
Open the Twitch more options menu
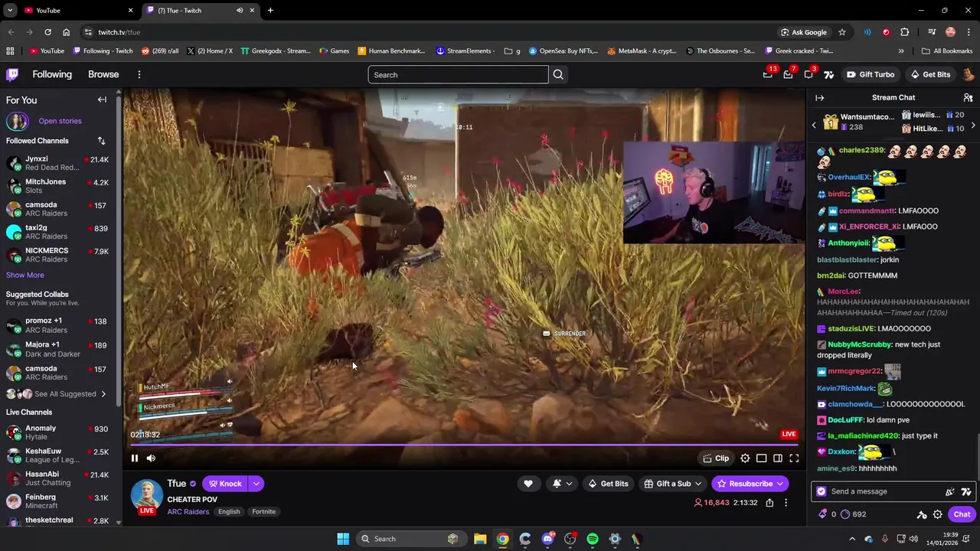click(x=139, y=74)
